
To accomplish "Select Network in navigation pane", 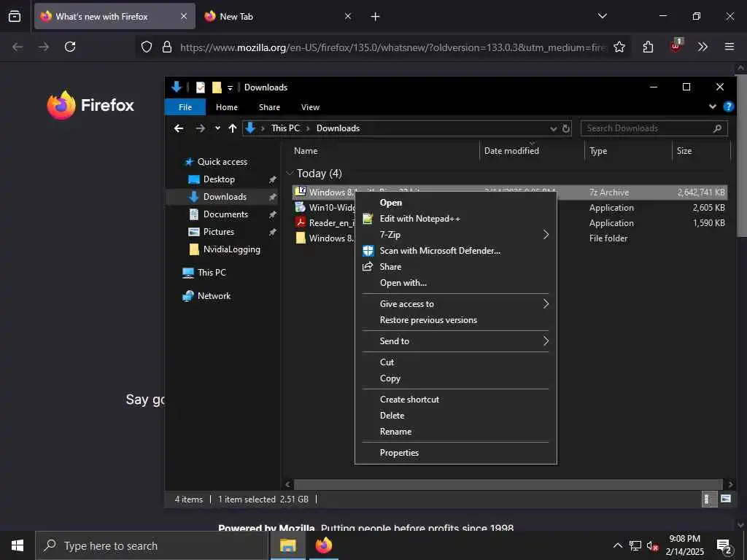I will tap(214, 296).
